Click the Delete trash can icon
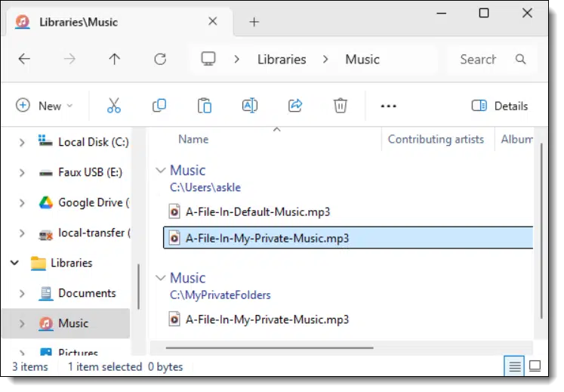 [341, 106]
